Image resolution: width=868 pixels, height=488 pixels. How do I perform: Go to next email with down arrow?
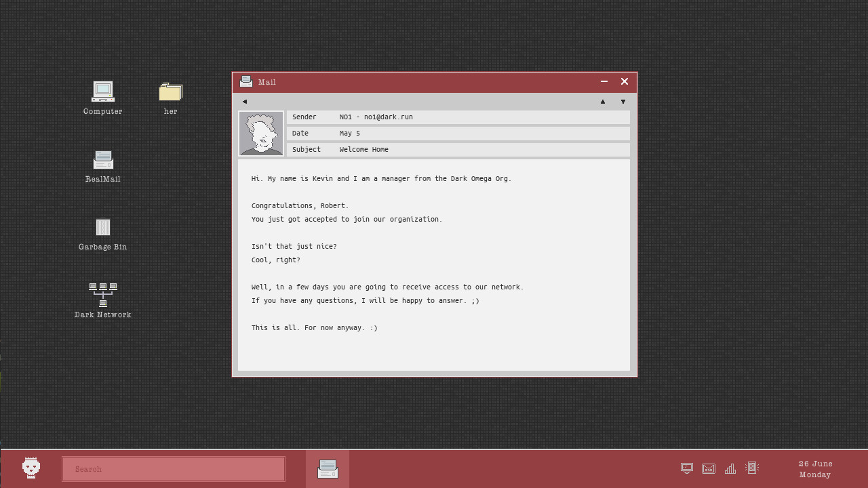coord(623,102)
